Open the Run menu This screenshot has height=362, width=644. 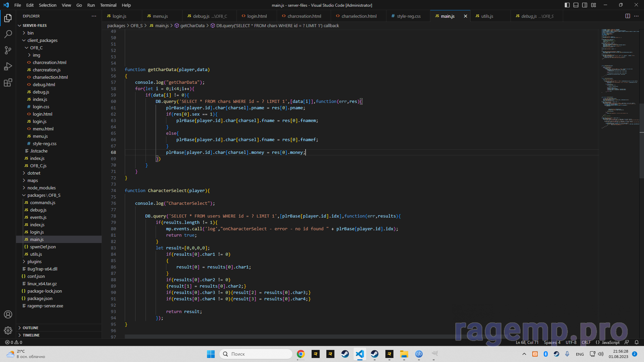pos(91,5)
